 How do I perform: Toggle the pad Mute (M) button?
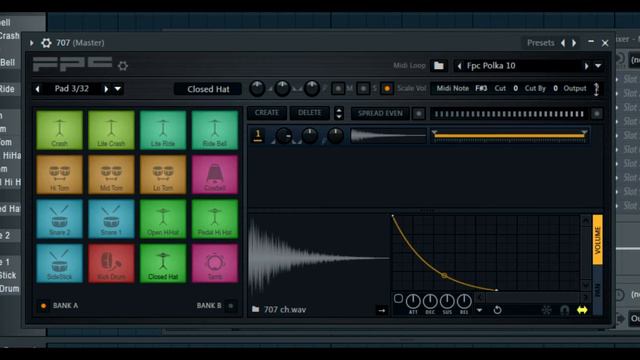click(338, 88)
